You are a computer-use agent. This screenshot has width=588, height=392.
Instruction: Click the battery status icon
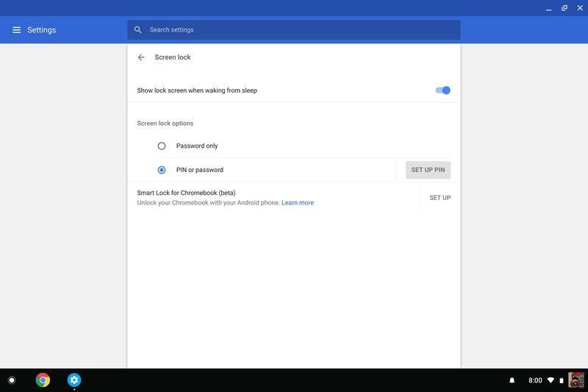(x=562, y=380)
